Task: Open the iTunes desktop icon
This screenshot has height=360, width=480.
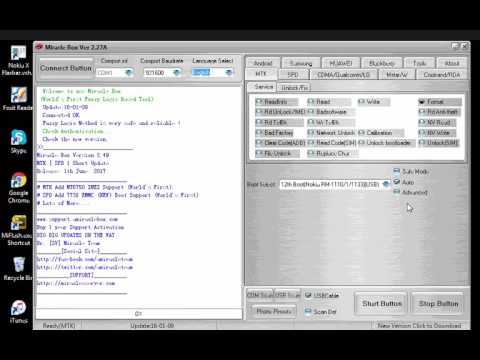Action: pos(18,312)
